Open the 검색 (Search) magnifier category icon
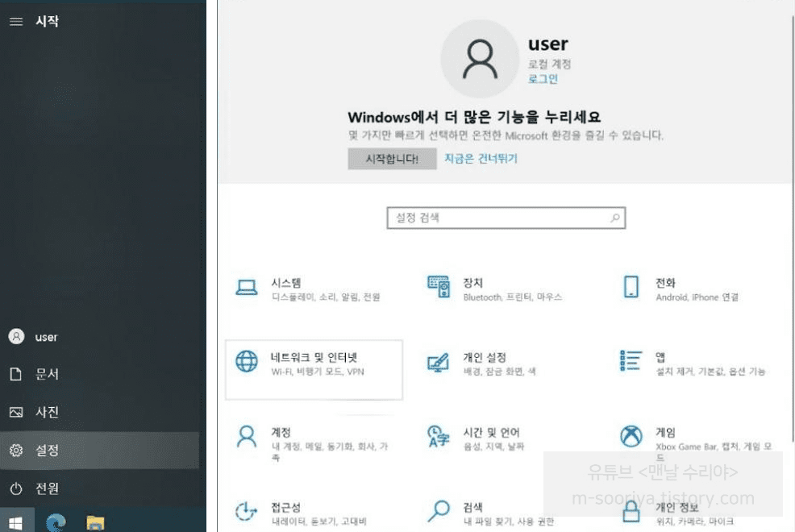 coord(438,511)
